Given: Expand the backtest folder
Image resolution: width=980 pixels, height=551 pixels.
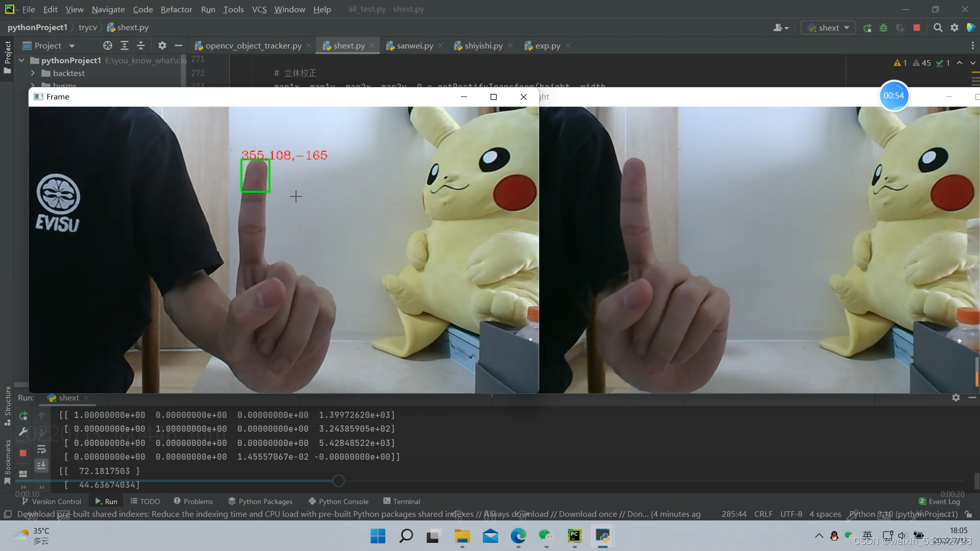Looking at the screenshot, I should 33,73.
